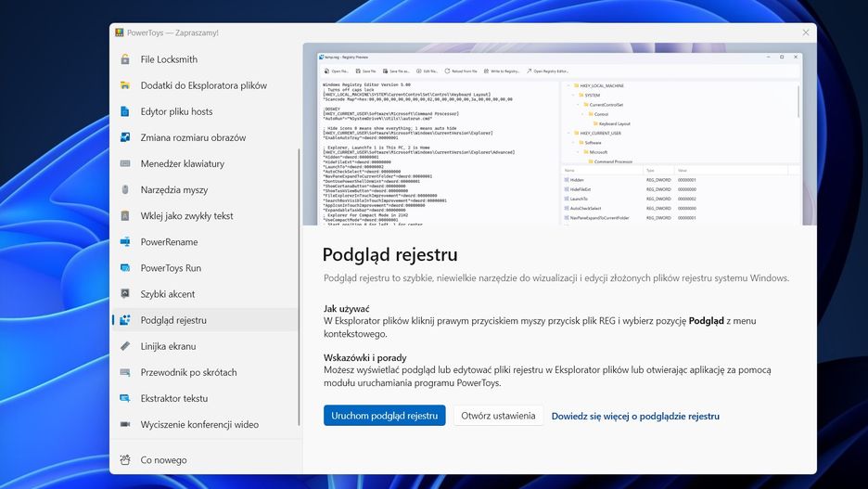Click the Jak używać subheading
Image resolution: width=868 pixels, height=489 pixels.
[x=347, y=308]
